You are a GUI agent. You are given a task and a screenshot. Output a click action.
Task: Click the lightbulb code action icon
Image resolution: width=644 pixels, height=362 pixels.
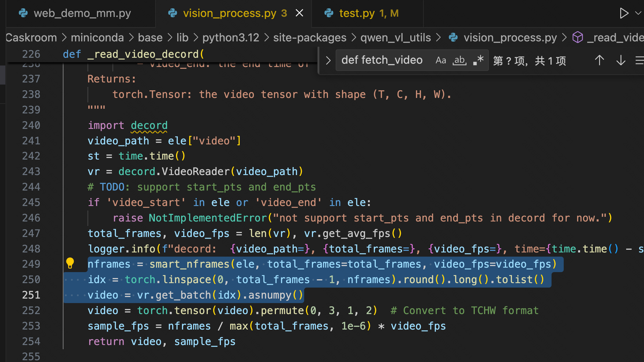coord(70,263)
